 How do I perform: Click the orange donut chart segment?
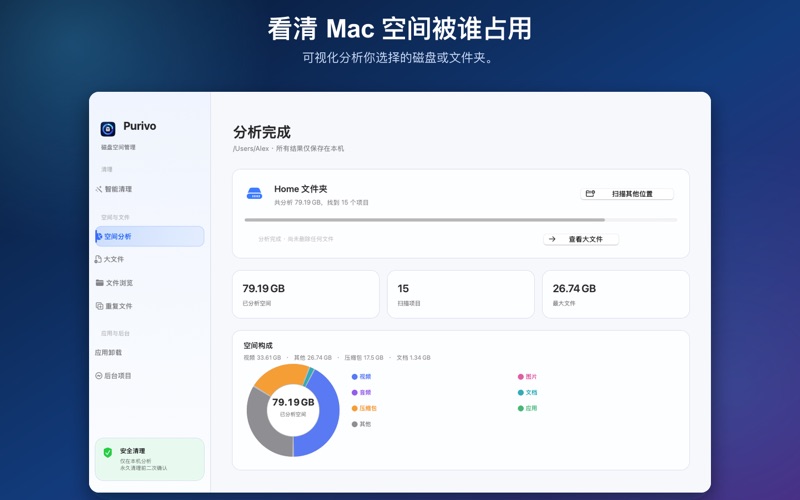pos(280,377)
